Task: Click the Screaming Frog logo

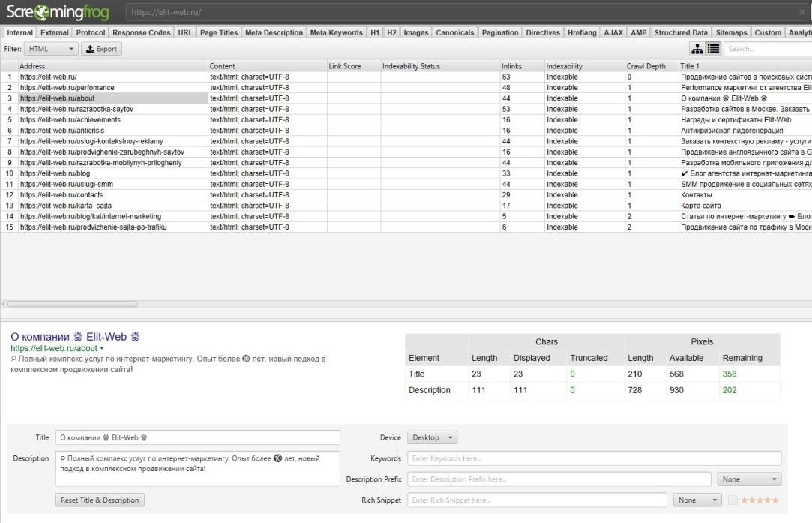Action: [58, 11]
